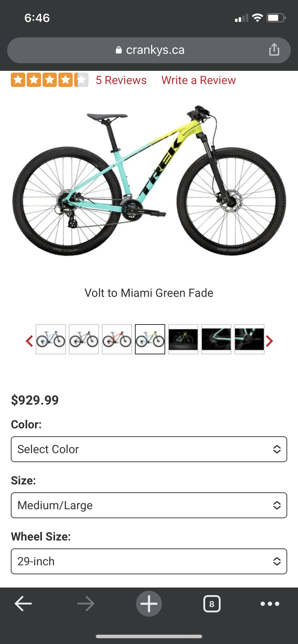Image resolution: width=298 pixels, height=644 pixels.
Task: Navigate back with the back arrow
Action: click(23, 603)
